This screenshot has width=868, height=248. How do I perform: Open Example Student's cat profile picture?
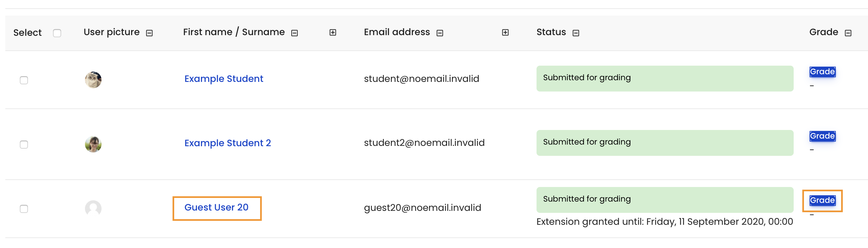(93, 80)
